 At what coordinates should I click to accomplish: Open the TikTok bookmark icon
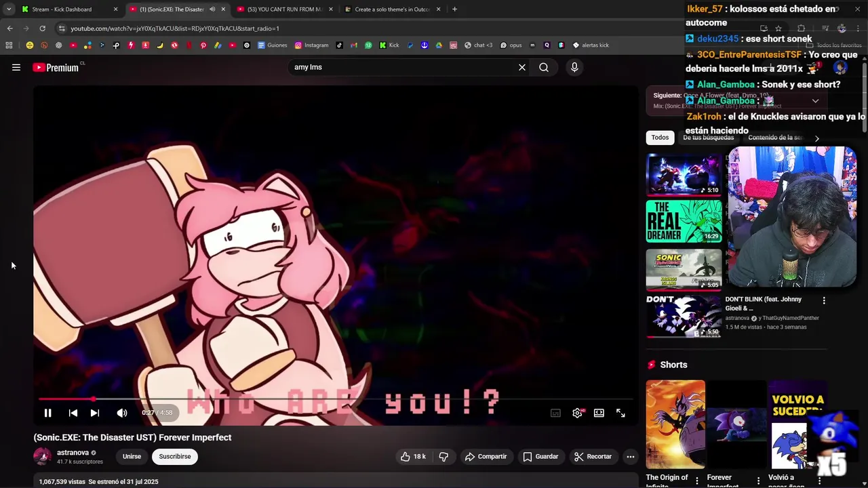click(339, 45)
